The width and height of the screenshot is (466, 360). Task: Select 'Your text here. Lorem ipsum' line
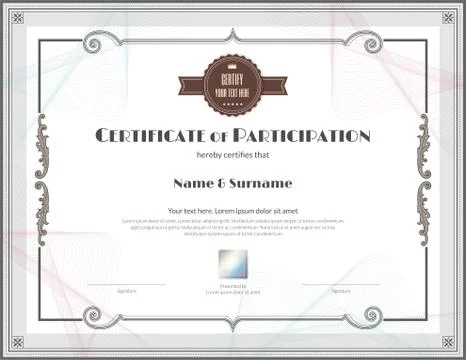pos(233,211)
